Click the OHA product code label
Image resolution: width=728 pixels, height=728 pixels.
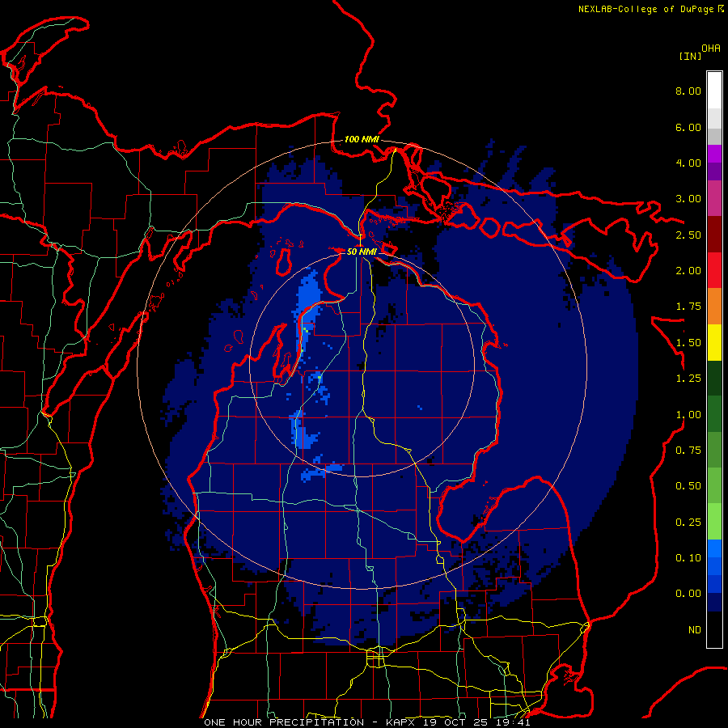tap(711, 49)
